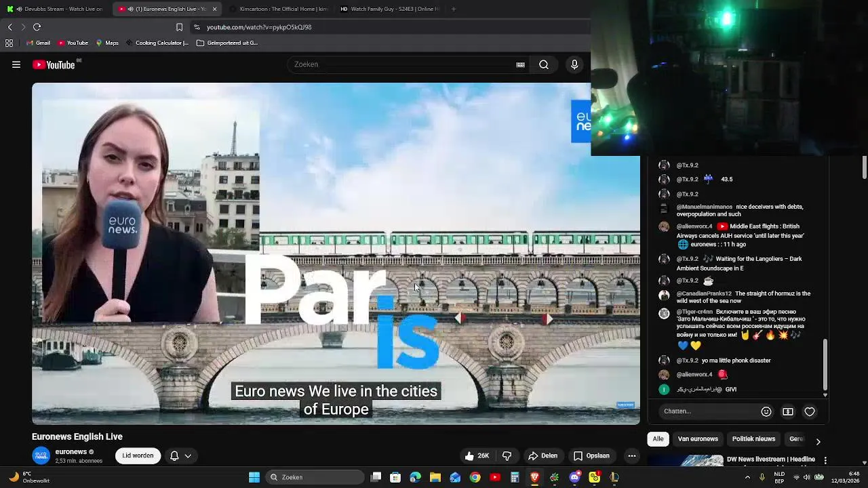The height and width of the screenshot is (488, 868).
Task: Reload the current page
Action: (x=37, y=27)
